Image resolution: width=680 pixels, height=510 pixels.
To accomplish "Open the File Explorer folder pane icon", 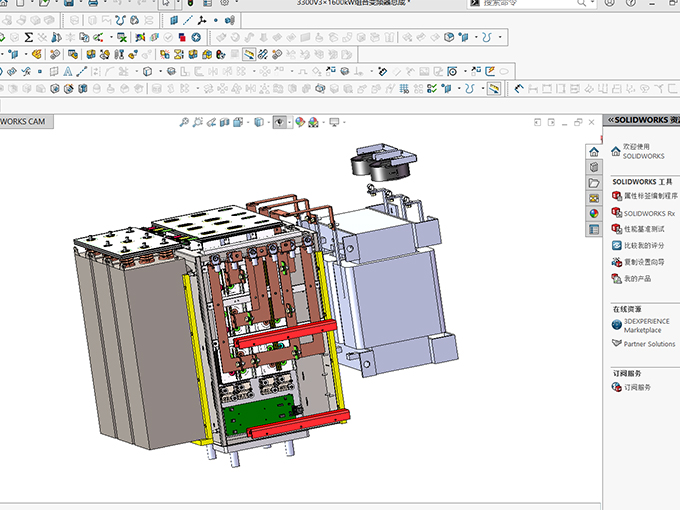I will (594, 183).
